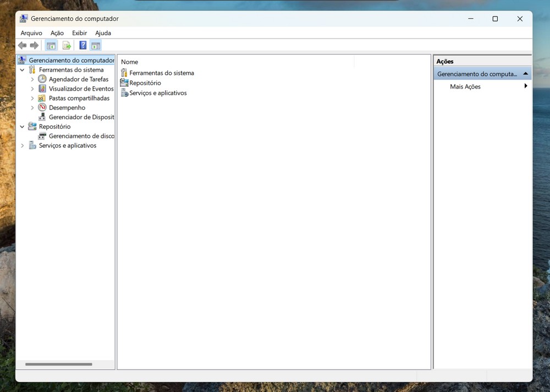
Task: Click the tree pane horizontal scrollbar
Action: coord(59,364)
